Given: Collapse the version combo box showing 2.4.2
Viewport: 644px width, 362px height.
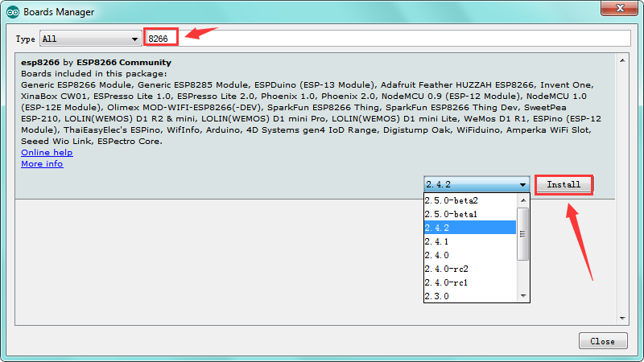Looking at the screenshot, I should pos(477,185).
